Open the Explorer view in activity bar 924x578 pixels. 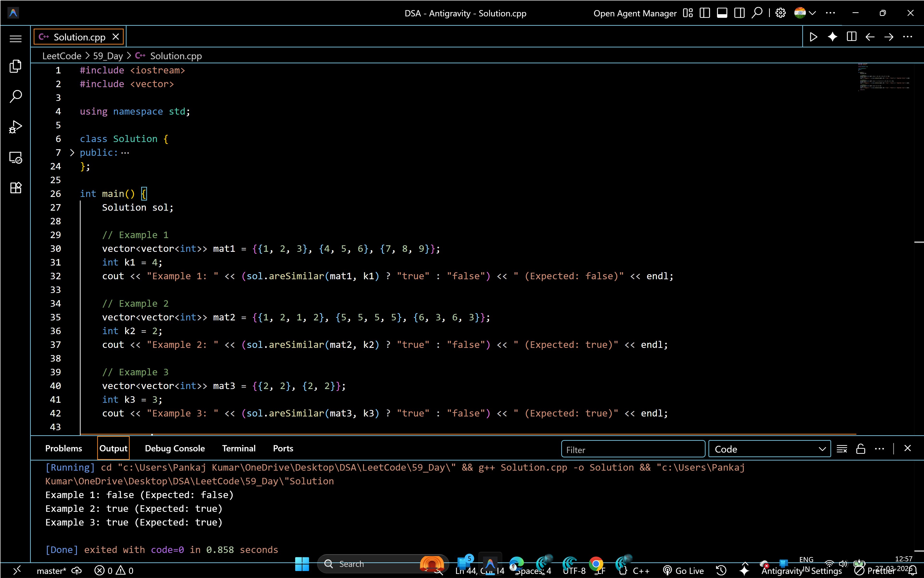click(x=15, y=66)
